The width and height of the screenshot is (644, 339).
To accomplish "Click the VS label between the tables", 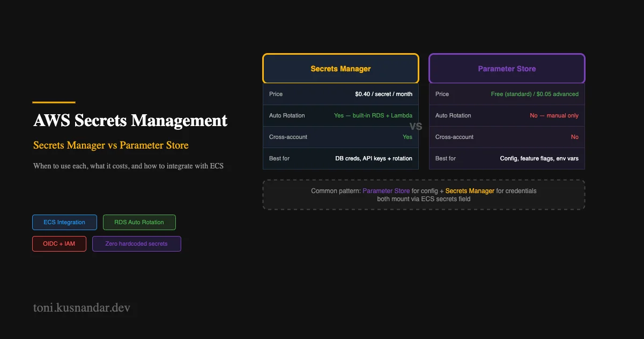I will point(416,127).
